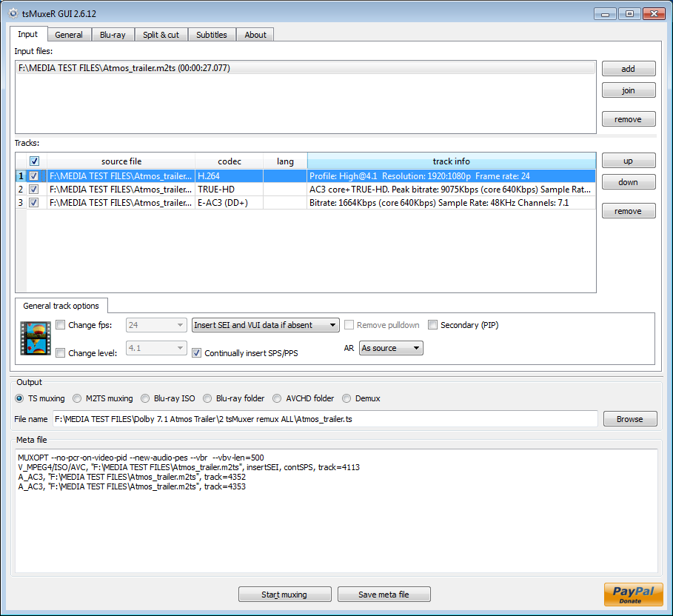Click the meta line ending track=4353

[132, 486]
